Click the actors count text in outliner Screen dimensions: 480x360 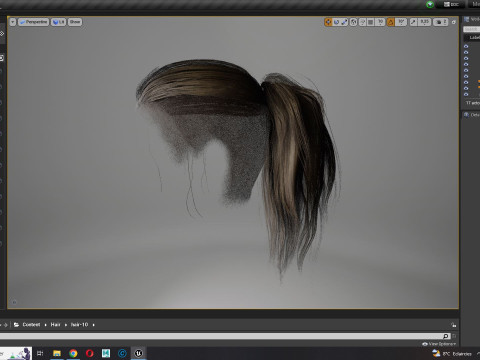pos(472,103)
